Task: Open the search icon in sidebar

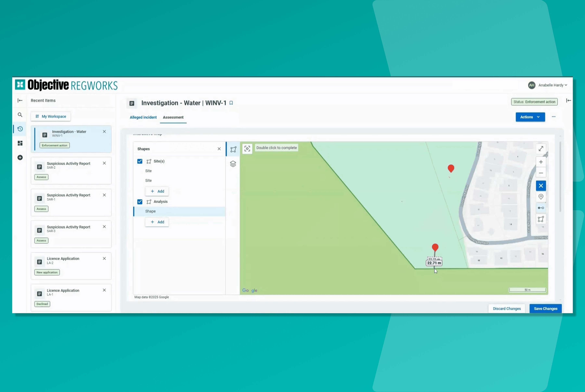Action: click(x=20, y=115)
